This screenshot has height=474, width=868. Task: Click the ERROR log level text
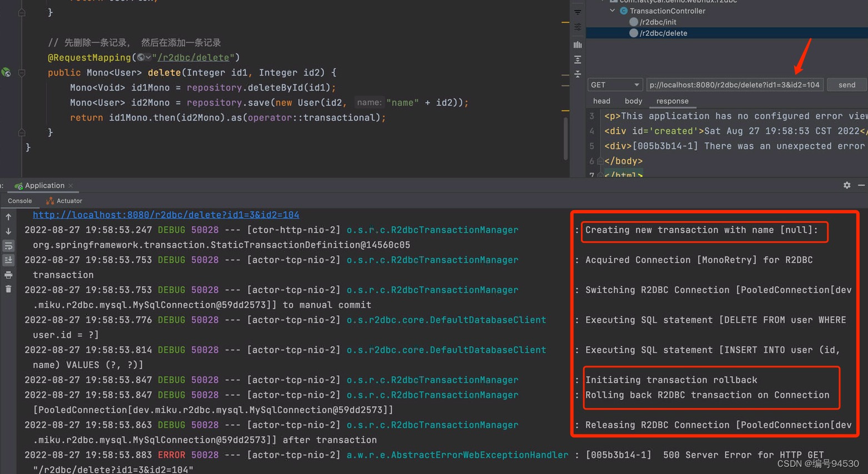coord(172,455)
